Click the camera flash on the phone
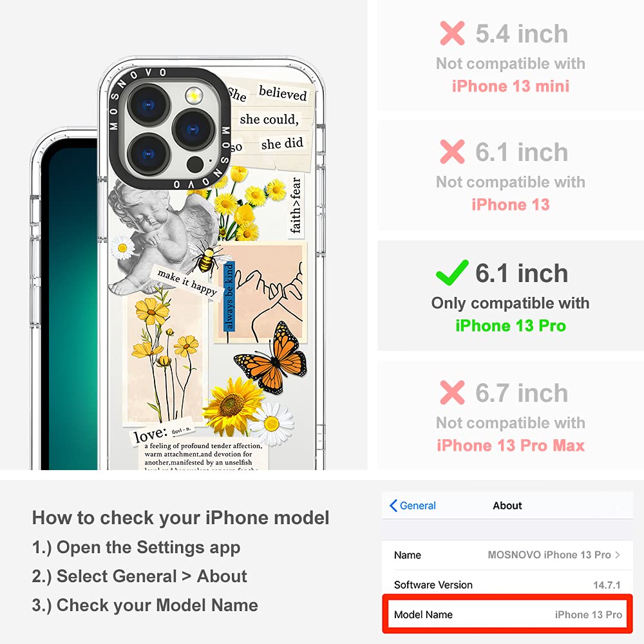This screenshot has height=644, width=644. point(194,95)
